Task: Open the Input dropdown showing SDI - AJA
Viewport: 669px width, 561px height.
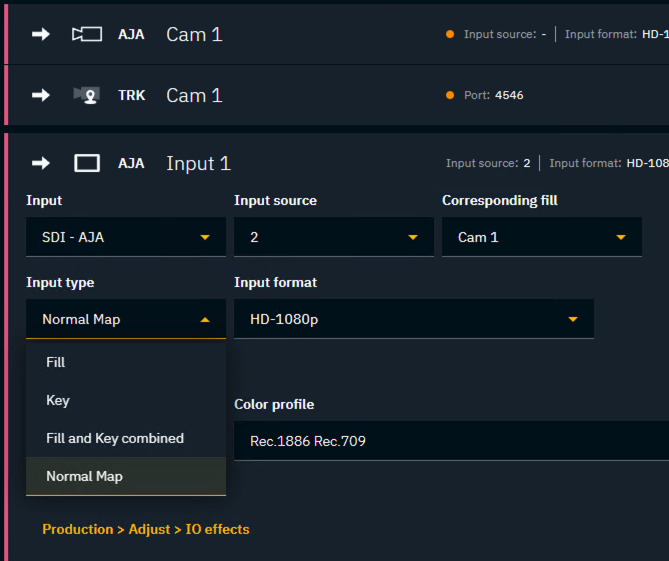Action: 126,237
